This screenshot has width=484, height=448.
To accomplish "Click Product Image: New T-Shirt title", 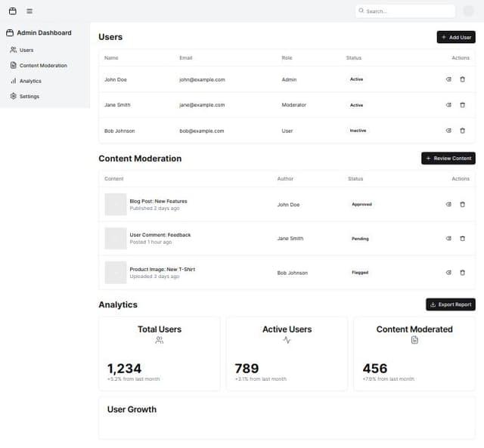I will coord(163,269).
